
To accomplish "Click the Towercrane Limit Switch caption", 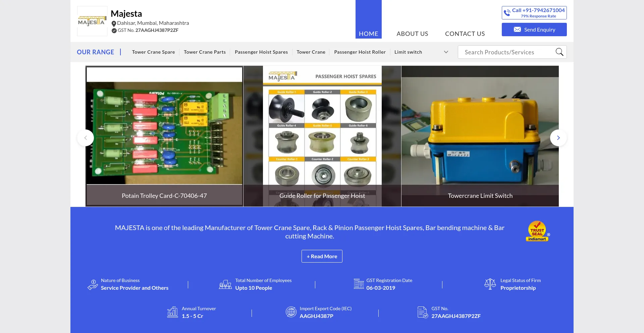I will tap(480, 196).
